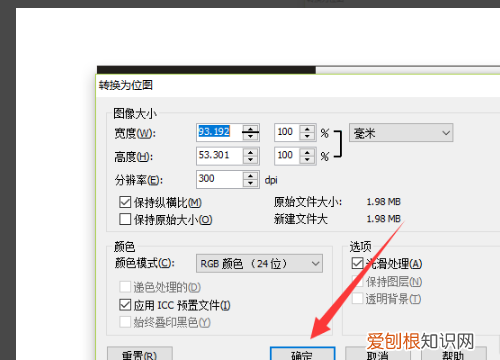
Task: Open the 颜色模式 RGB color dropdown
Action: [x=259, y=264]
